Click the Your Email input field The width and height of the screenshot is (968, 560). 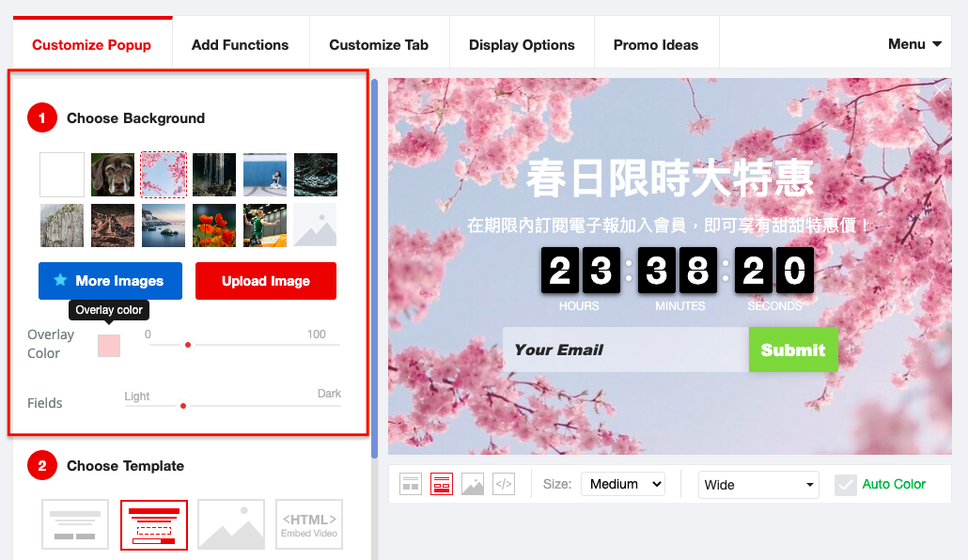(626, 350)
